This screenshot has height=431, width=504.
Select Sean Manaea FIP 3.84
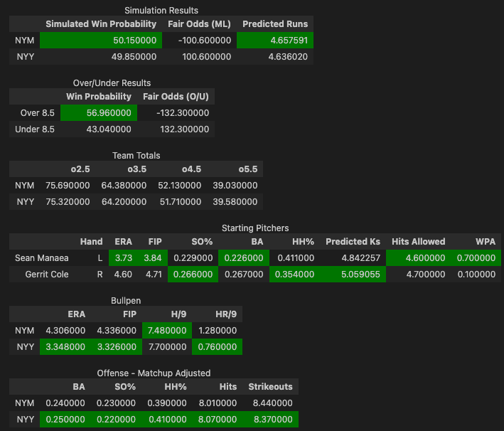coord(153,258)
